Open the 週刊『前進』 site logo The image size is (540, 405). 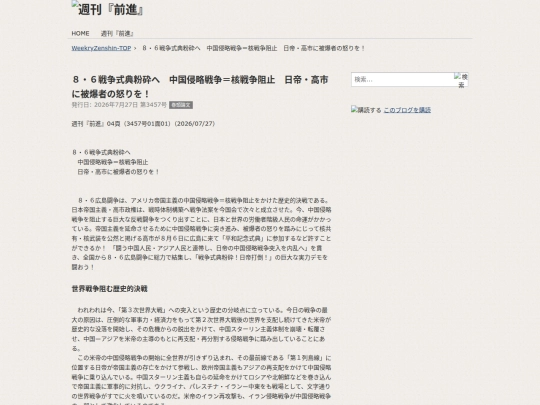tap(107, 9)
